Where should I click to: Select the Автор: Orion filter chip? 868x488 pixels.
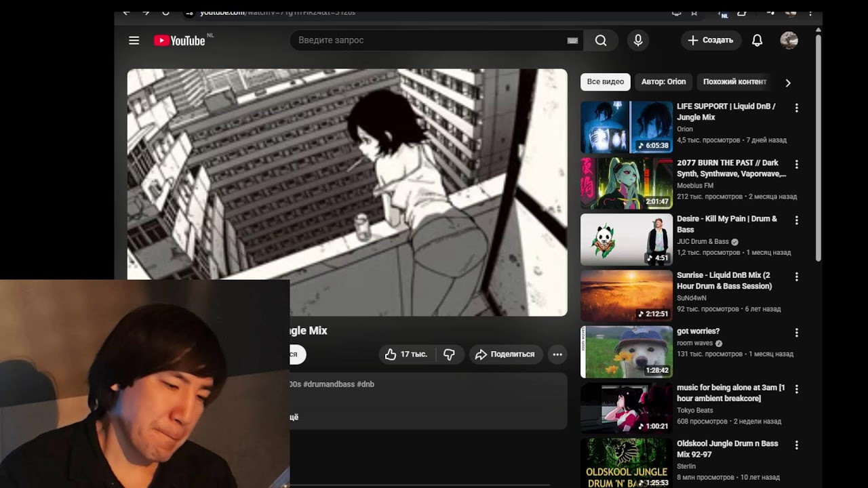663,82
